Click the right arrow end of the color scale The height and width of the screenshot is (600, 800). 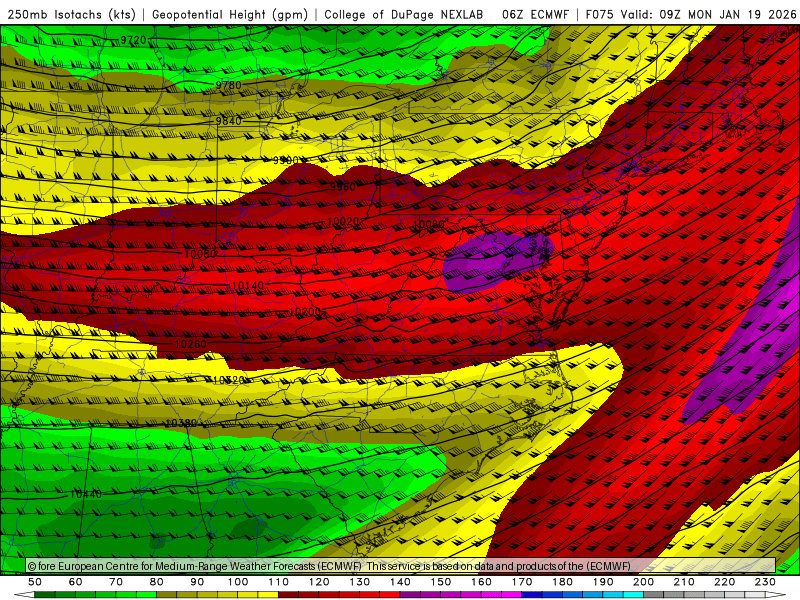776,595
